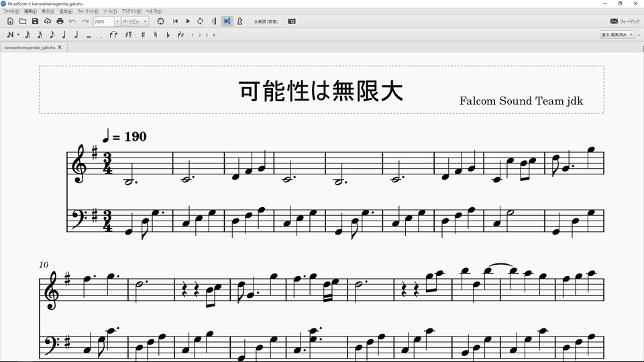644x362 pixels.
Task: Open the page view mode dropdown
Action: point(135,21)
